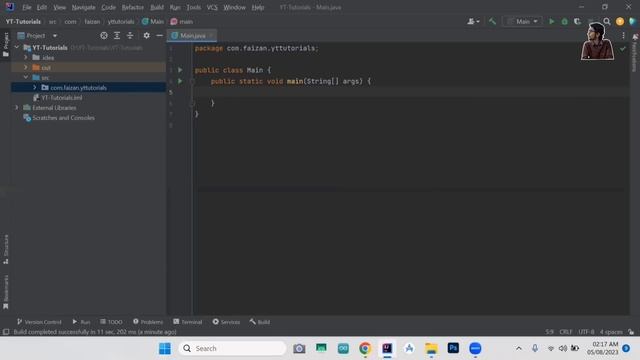Place cursor on empty line 5 in editor
640x360 pixels.
tap(410, 92)
